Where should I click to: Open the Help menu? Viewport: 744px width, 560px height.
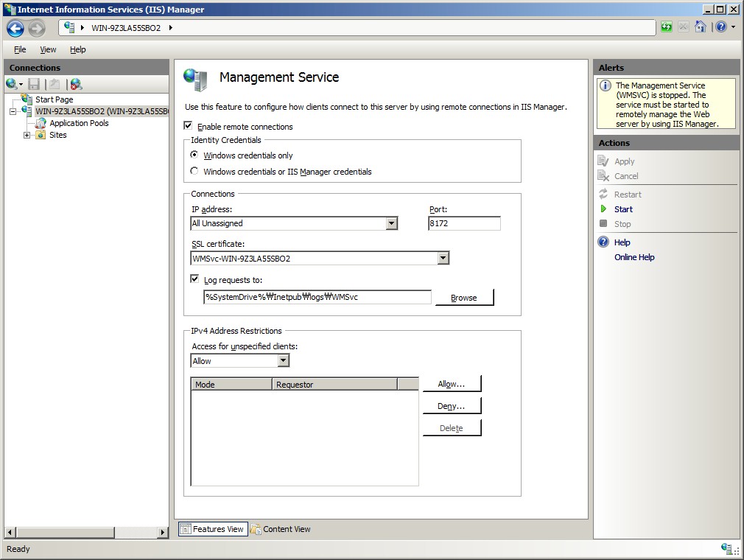(78, 49)
